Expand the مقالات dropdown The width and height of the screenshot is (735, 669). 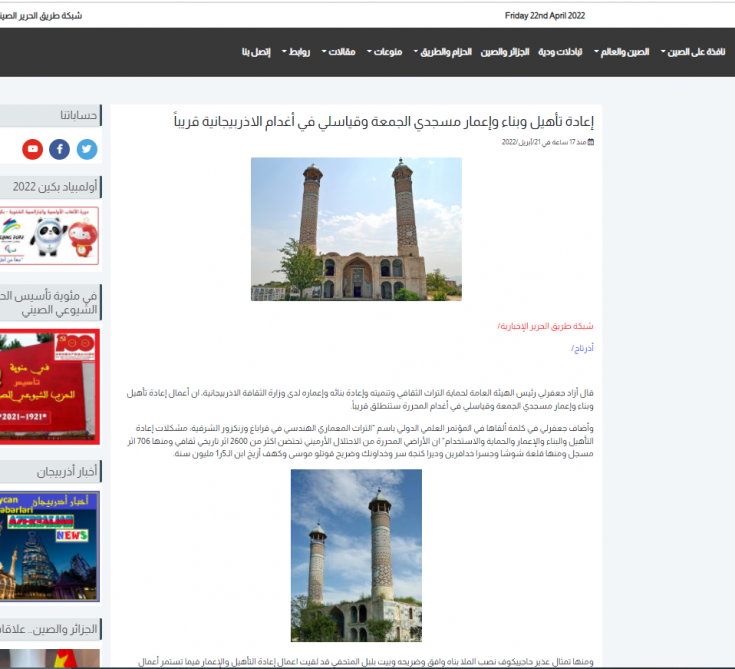(338, 52)
